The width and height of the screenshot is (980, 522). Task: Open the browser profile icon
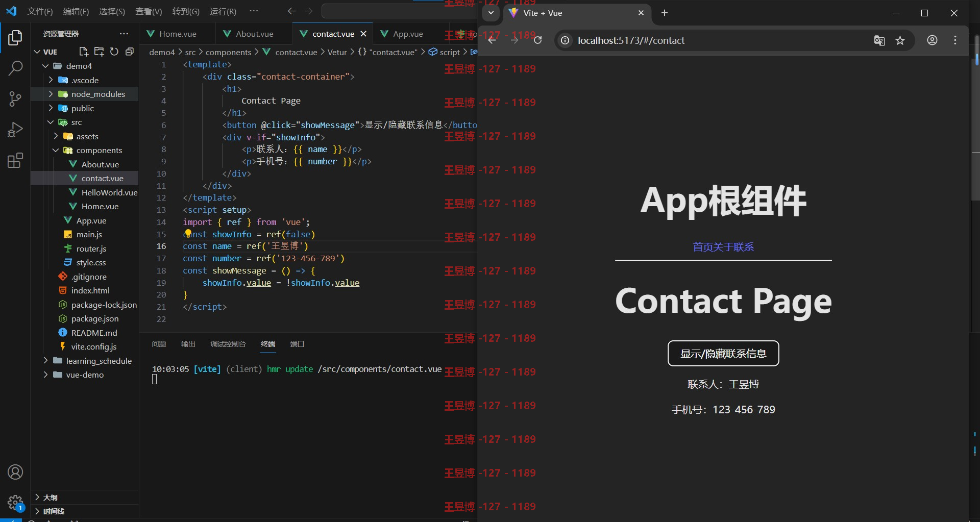click(932, 40)
